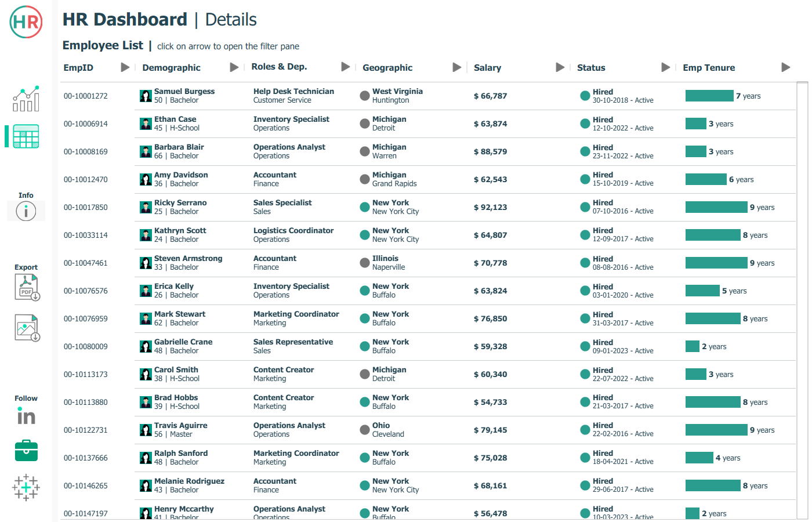This screenshot has width=812, height=522.
Task: Expand the Salary filter arrow
Action: [560, 67]
